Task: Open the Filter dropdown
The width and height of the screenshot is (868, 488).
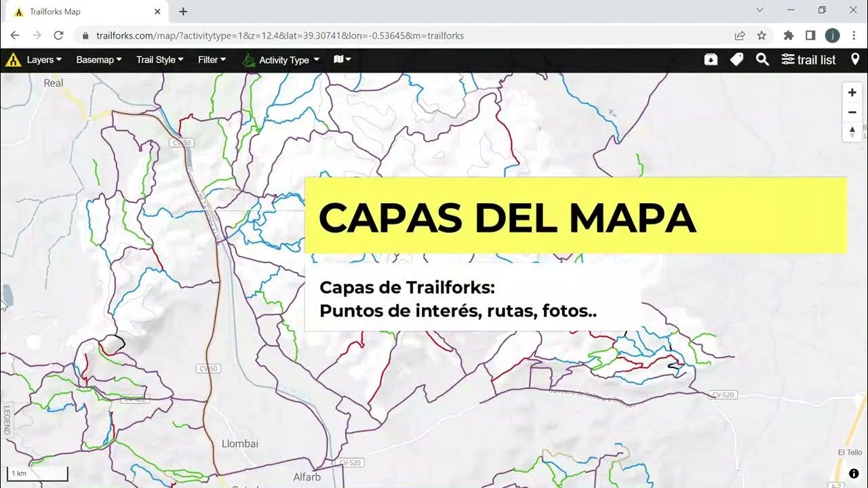Action: click(212, 60)
